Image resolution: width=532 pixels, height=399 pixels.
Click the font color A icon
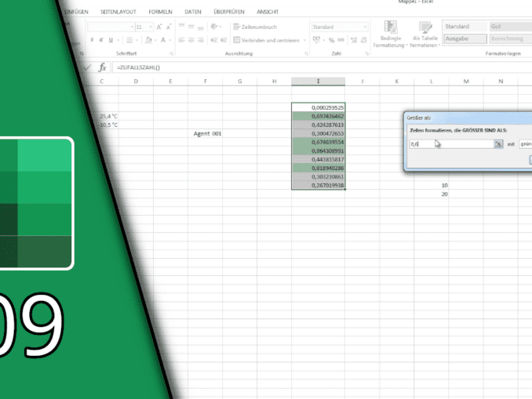162,39
